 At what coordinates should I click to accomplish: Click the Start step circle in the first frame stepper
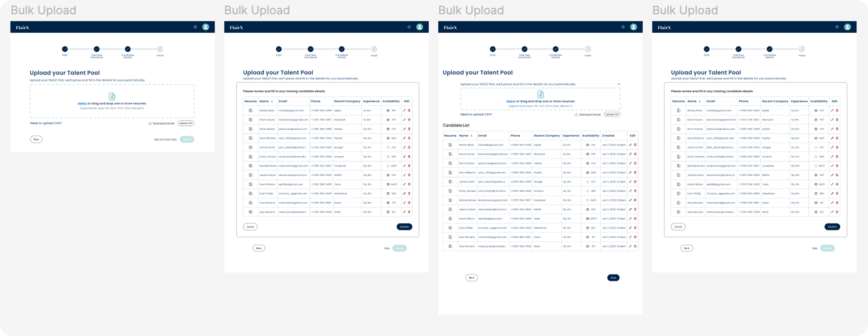pos(65,49)
